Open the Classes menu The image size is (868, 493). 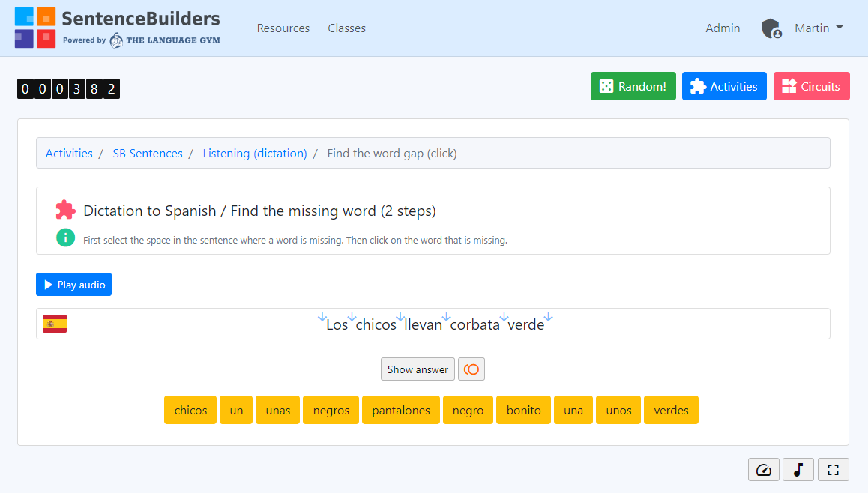(x=346, y=28)
